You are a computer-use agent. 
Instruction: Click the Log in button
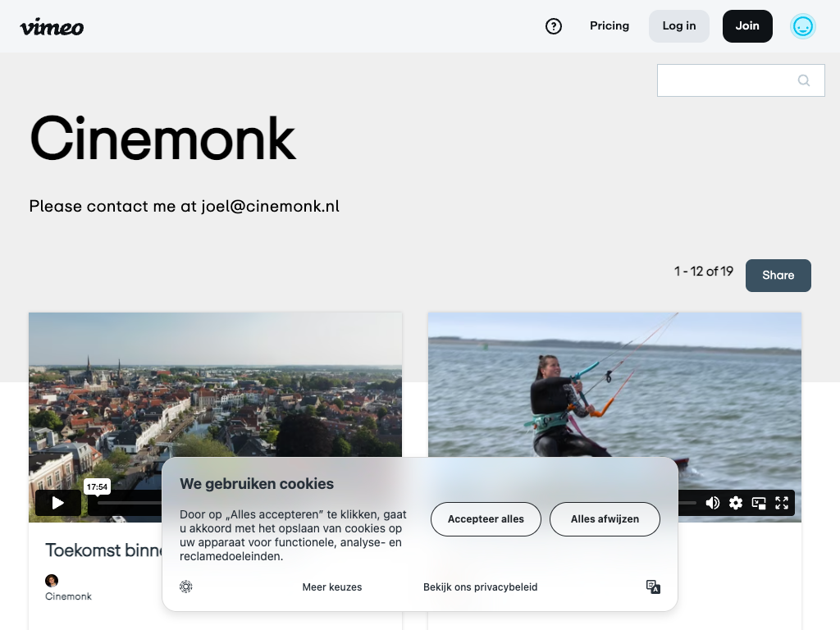coord(678,25)
